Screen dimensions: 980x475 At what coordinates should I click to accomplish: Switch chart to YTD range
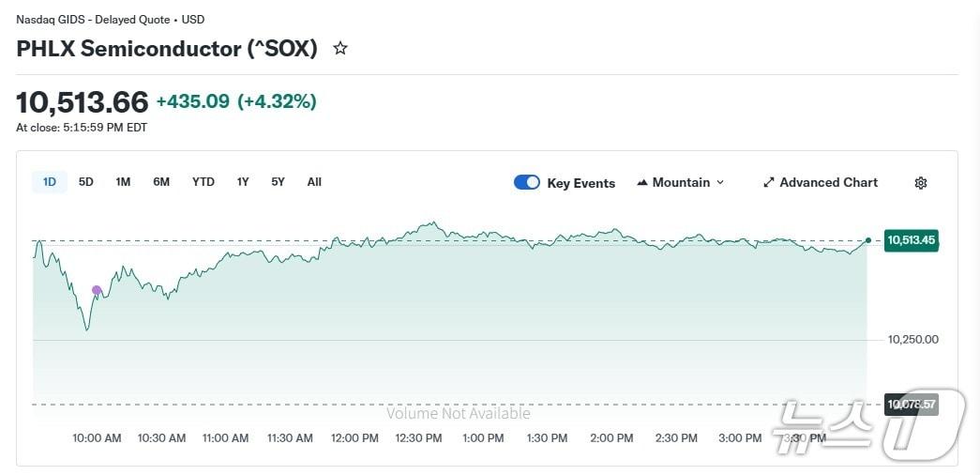coord(204,182)
